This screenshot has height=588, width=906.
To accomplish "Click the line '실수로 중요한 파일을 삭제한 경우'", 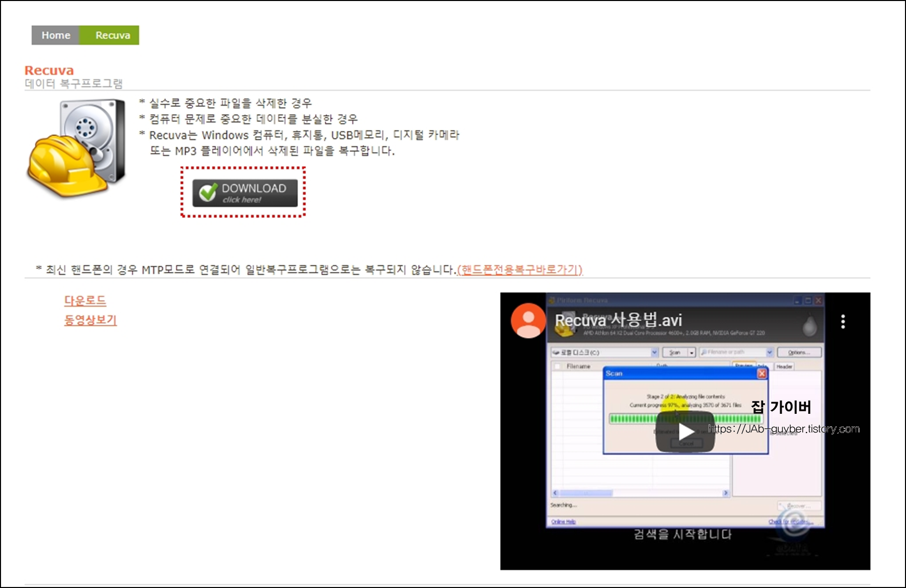I will 231,103.
